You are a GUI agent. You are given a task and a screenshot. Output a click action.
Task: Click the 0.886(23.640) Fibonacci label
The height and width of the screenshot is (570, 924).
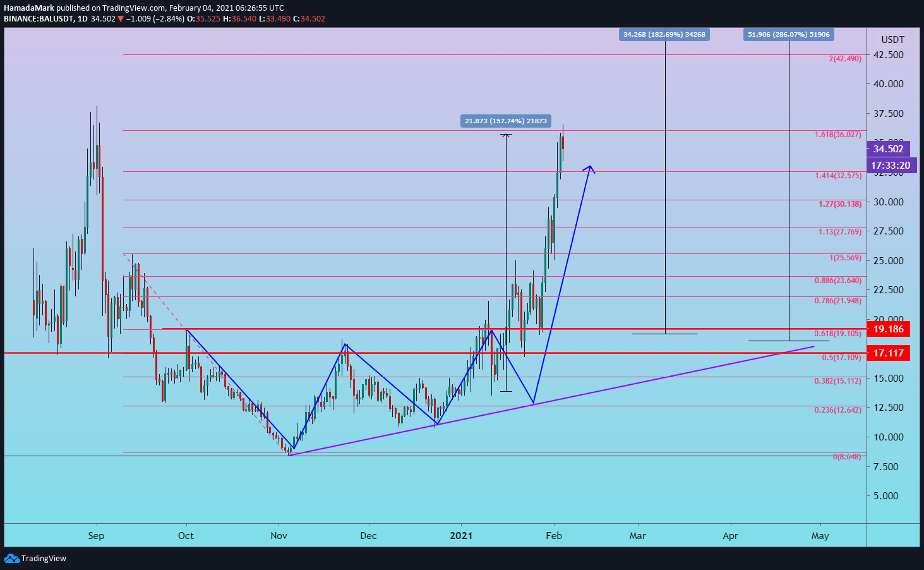[x=838, y=281]
